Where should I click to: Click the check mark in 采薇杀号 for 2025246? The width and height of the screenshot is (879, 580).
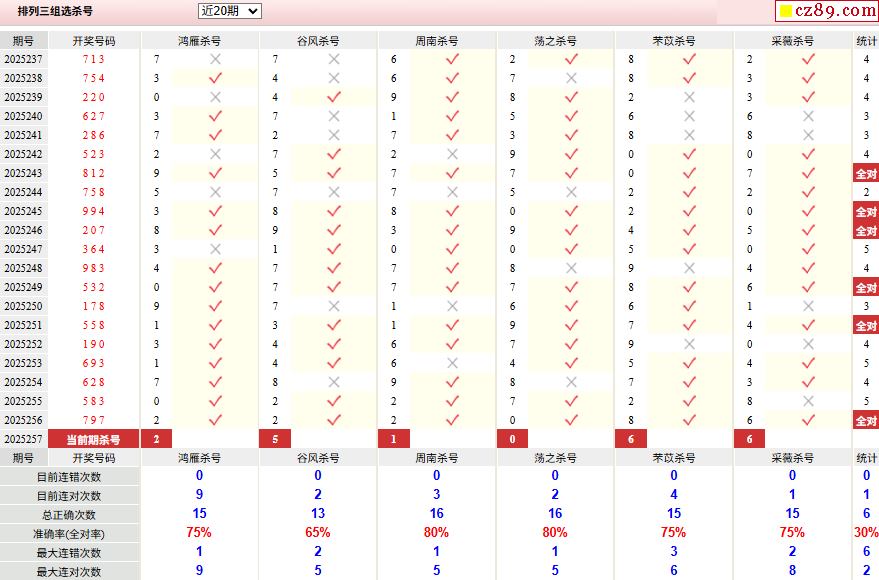point(808,230)
